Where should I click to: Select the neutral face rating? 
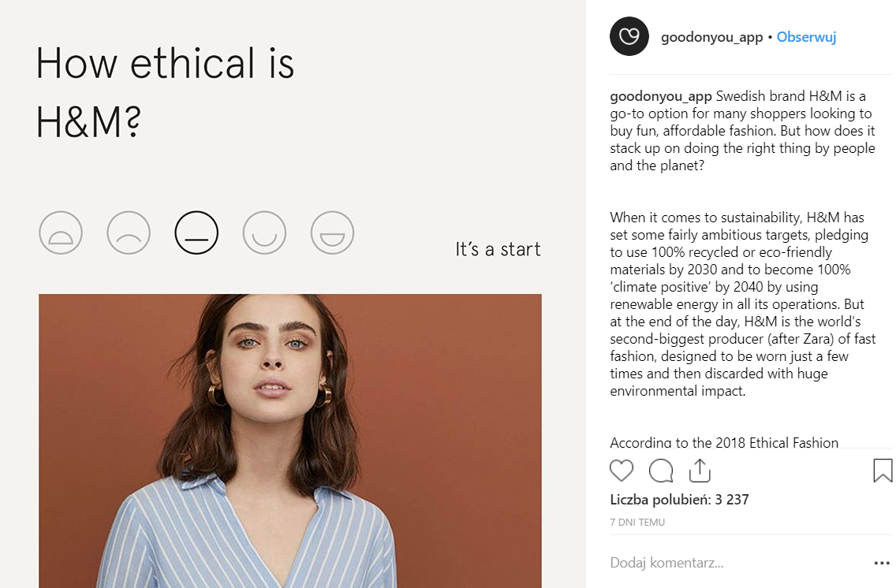tap(196, 233)
